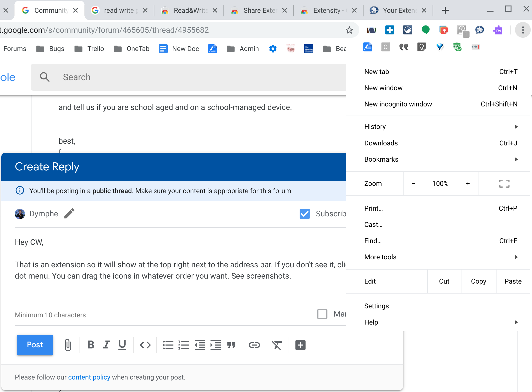The height and width of the screenshot is (392, 532).
Task: Insert a hyperlink using the link icon
Action: (x=254, y=345)
